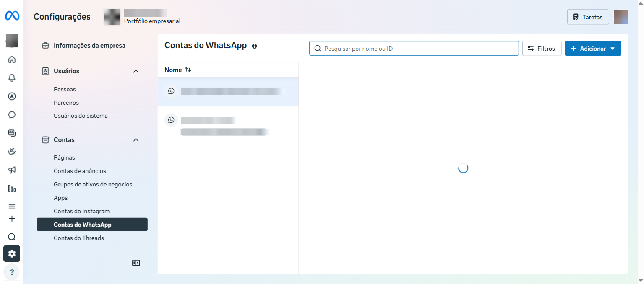
Task: Click the business profile thumbnail in left rail
Action: 12,41
